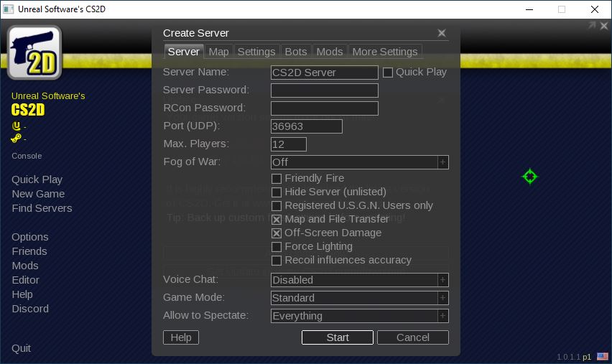Click Quit in the main menu

click(21, 348)
